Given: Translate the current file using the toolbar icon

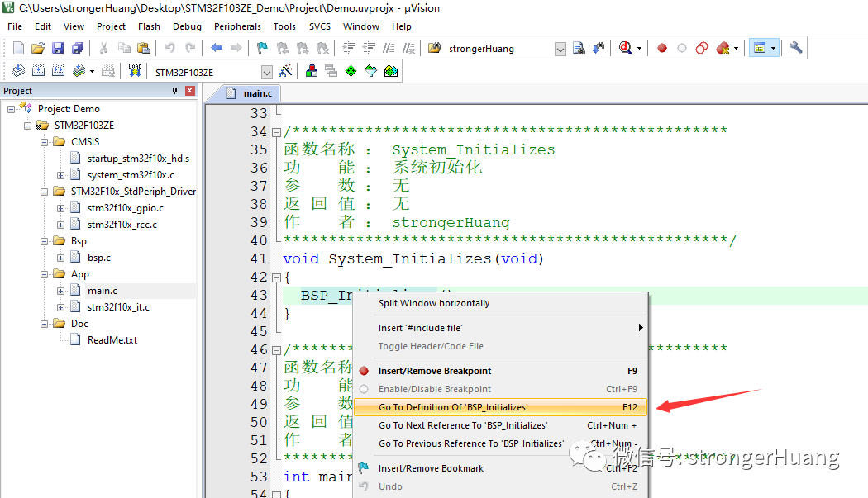Looking at the screenshot, I should pyautogui.click(x=18, y=71).
